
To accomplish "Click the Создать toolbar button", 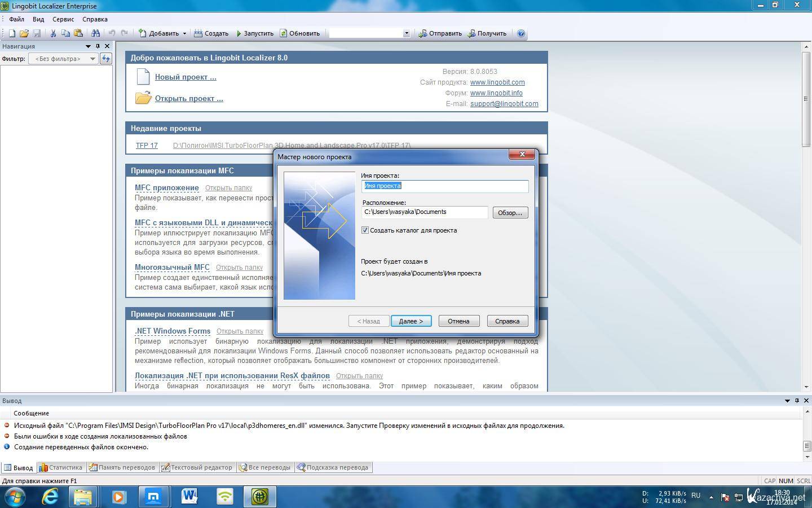I will pyautogui.click(x=211, y=33).
